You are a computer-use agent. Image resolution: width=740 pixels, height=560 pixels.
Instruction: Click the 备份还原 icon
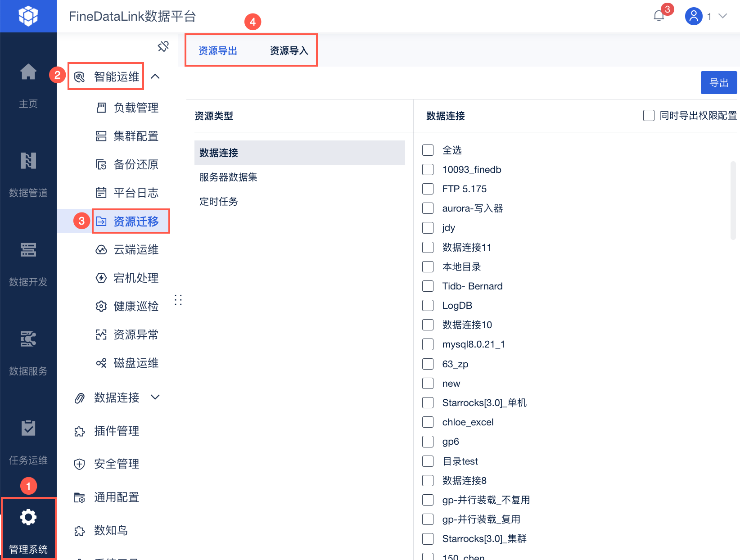coord(101,164)
